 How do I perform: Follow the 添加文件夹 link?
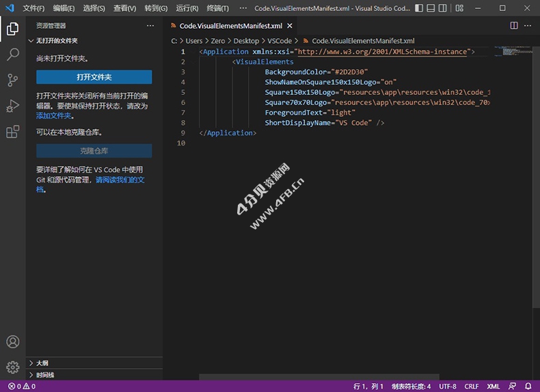click(x=54, y=115)
